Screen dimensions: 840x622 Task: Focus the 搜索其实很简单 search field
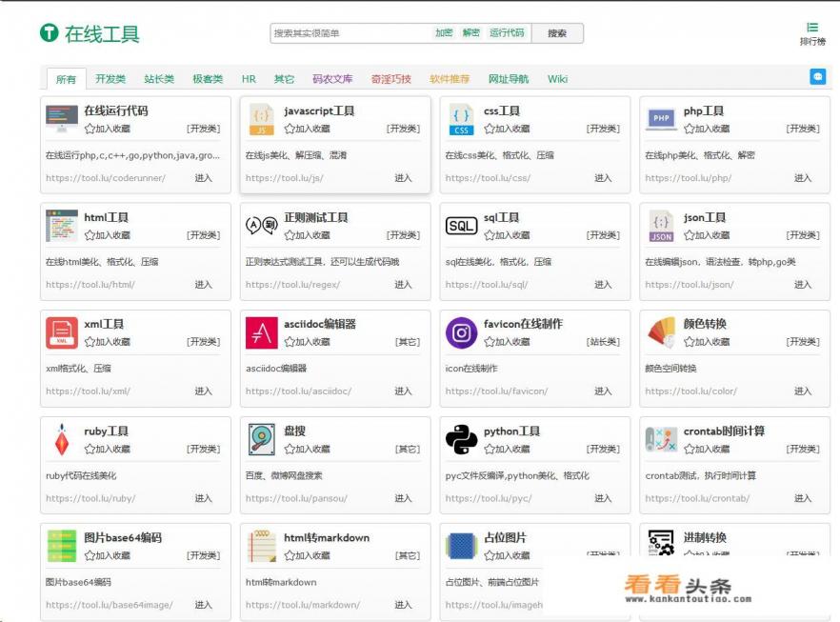click(348, 33)
